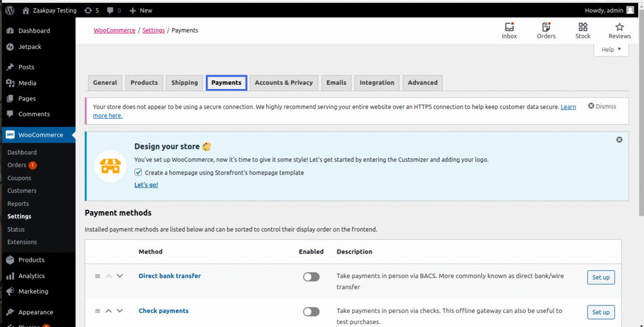This screenshot has width=644, height=327.
Task: Open the Check payments method link
Action: 163,311
